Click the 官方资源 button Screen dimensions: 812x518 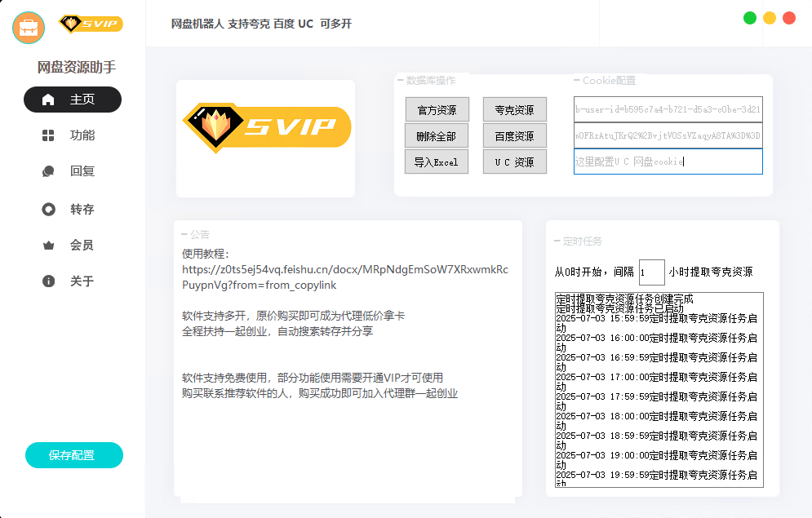pos(437,109)
